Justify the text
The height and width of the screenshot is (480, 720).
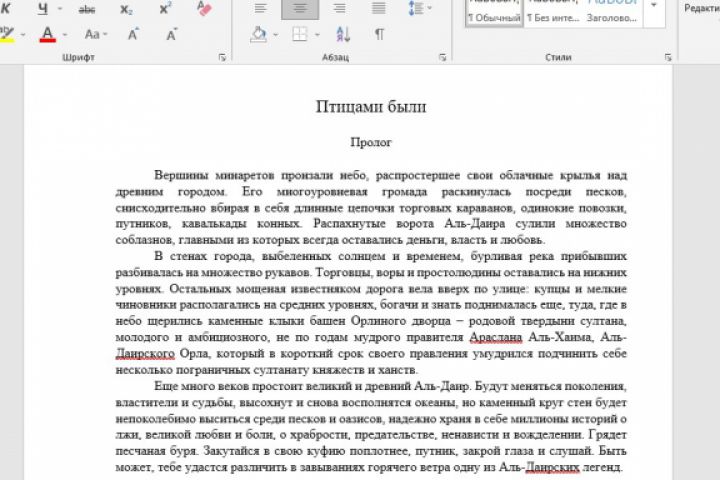[379, 8]
